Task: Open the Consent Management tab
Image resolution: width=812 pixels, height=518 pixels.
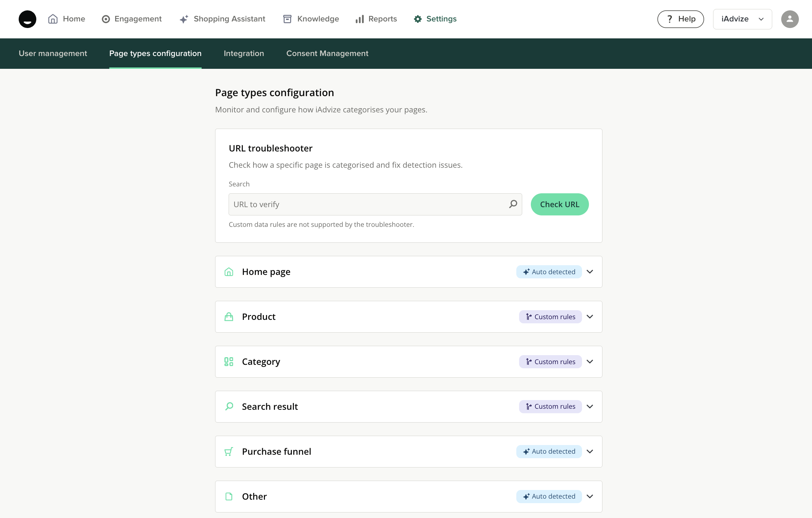Action: pyautogui.click(x=327, y=53)
